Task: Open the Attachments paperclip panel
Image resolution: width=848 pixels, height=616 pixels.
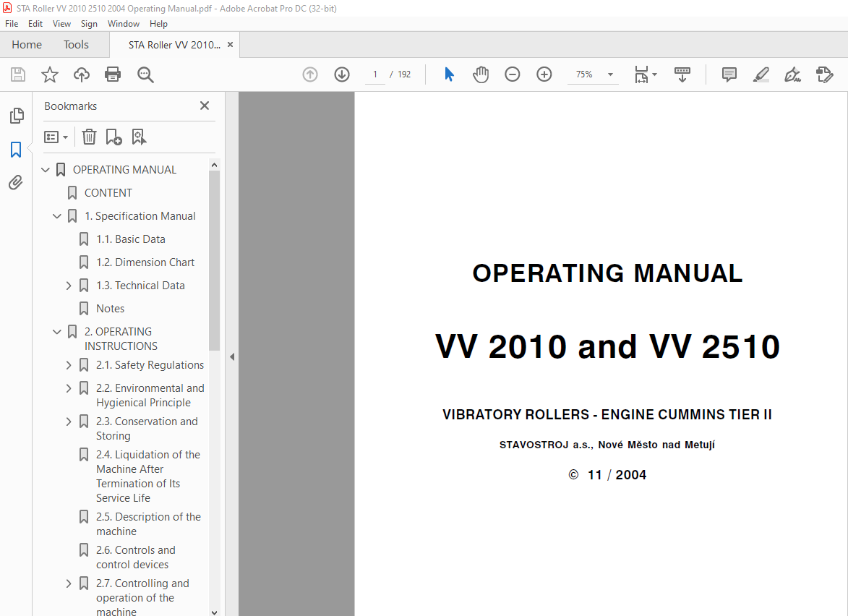Action: (x=16, y=183)
